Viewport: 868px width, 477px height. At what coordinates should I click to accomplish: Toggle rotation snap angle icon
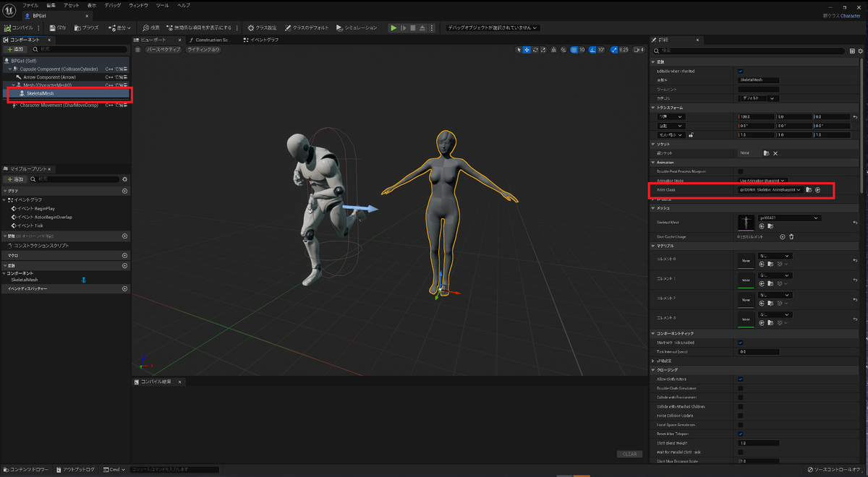592,50
